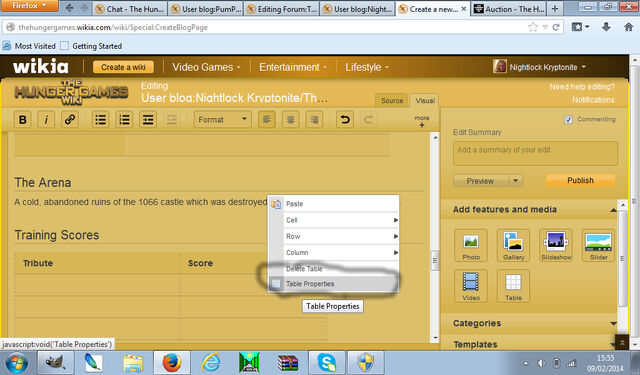Open Internet Explorer from taskbar
The height and width of the screenshot is (375, 640).
point(211,363)
